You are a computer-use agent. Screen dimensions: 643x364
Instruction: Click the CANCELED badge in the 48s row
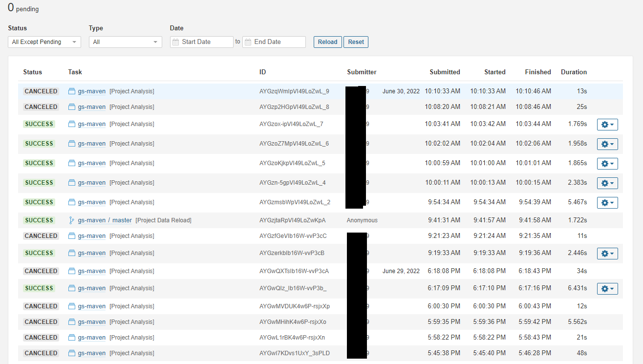tap(41, 353)
